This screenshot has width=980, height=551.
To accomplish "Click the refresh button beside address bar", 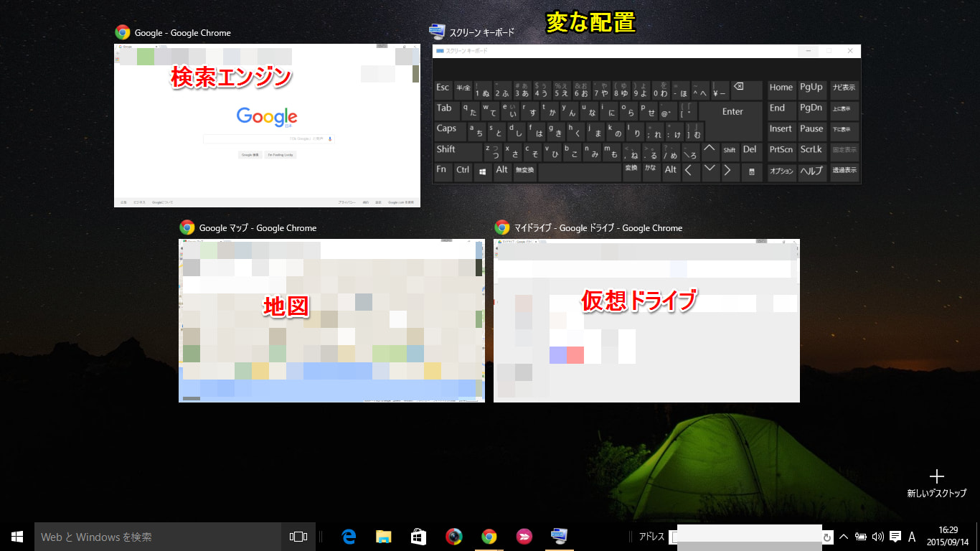I will click(x=827, y=537).
